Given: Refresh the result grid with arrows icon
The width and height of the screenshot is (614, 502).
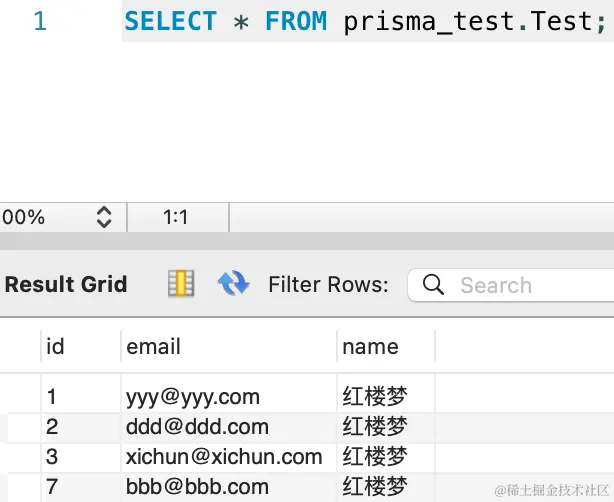Looking at the screenshot, I should 233,283.
